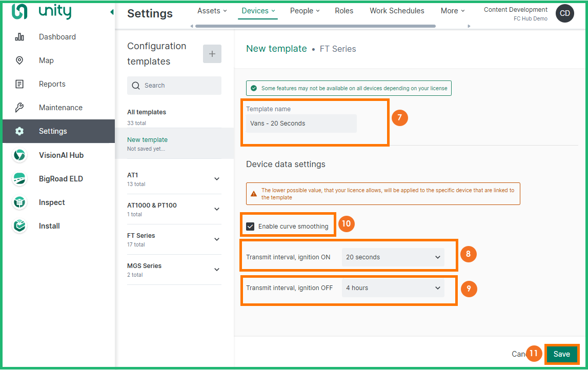Select All templates in list

pyautogui.click(x=147, y=112)
